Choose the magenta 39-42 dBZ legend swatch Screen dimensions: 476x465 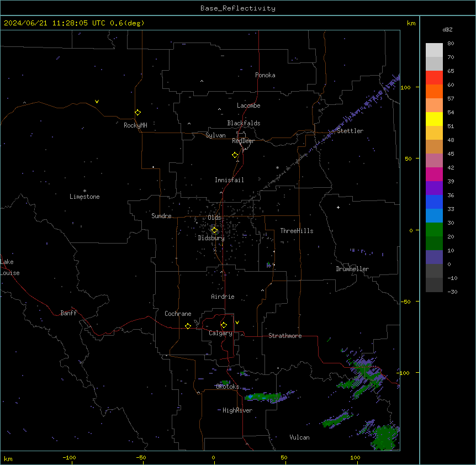434,174
